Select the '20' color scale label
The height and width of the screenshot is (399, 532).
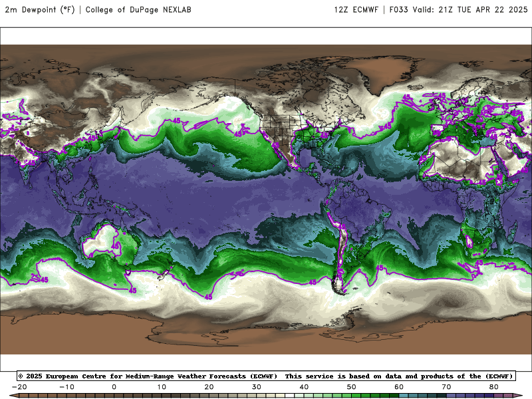pyautogui.click(x=209, y=387)
